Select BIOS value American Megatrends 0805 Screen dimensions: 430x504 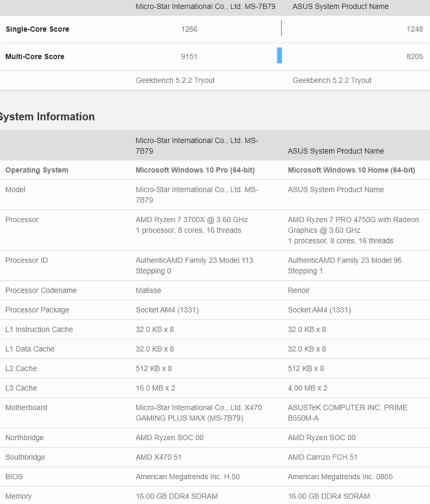click(340, 477)
